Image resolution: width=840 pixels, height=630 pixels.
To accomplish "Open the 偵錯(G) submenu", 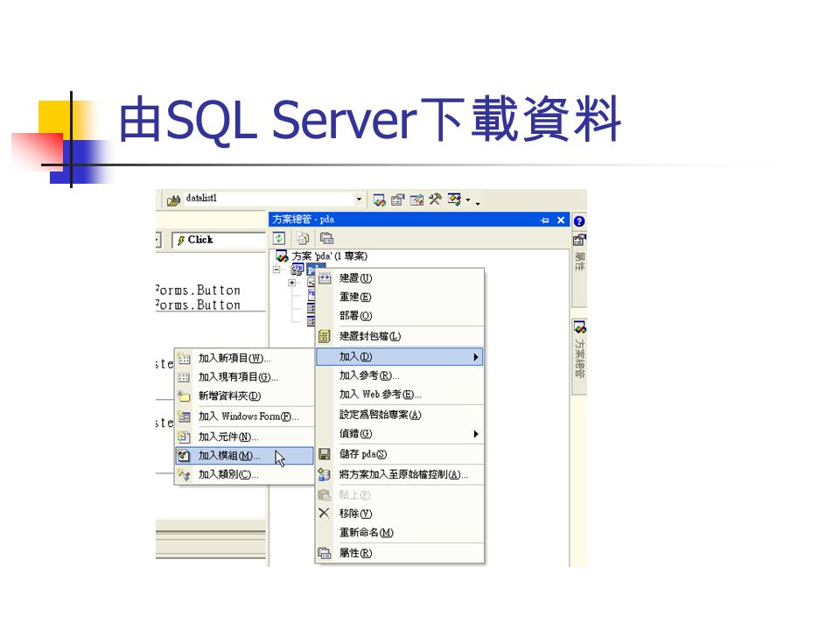I will (x=399, y=434).
